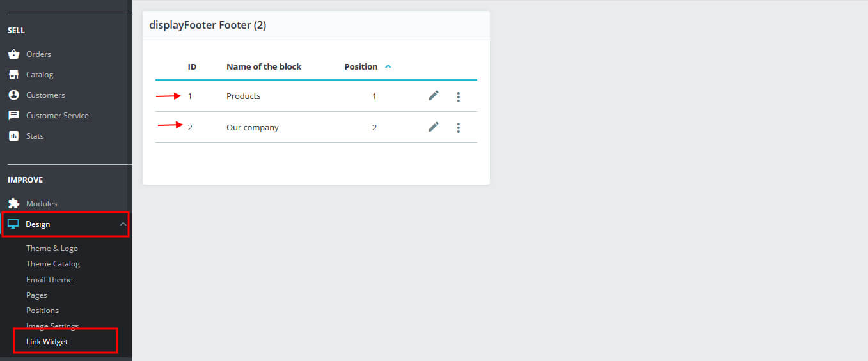Click the Orders basket icon
Screen dimensions: 868x361
[13, 54]
